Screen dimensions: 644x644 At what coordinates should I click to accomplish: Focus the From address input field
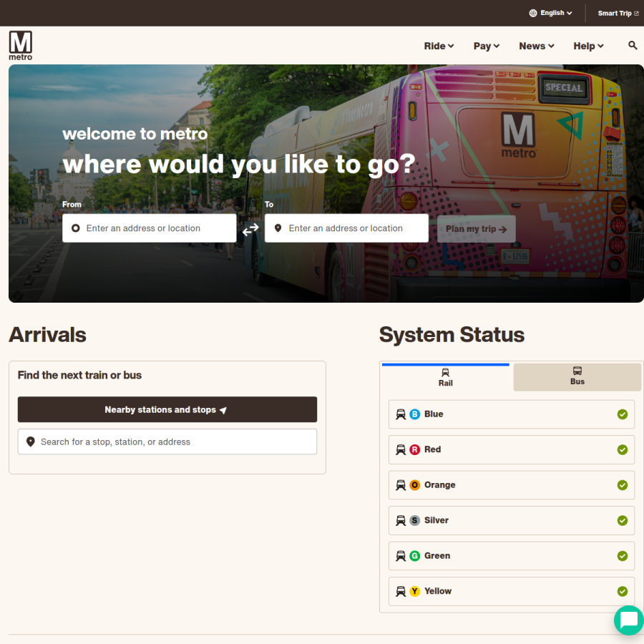click(x=149, y=228)
